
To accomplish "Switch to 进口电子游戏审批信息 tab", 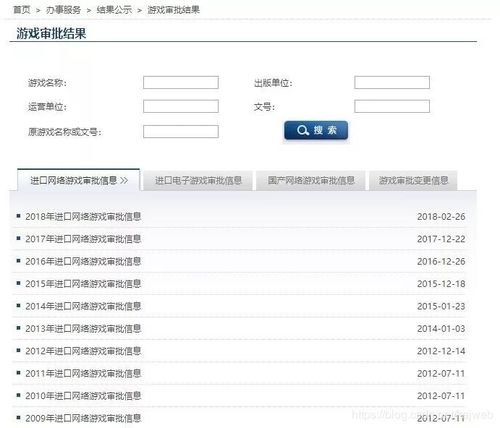I will tap(198, 180).
